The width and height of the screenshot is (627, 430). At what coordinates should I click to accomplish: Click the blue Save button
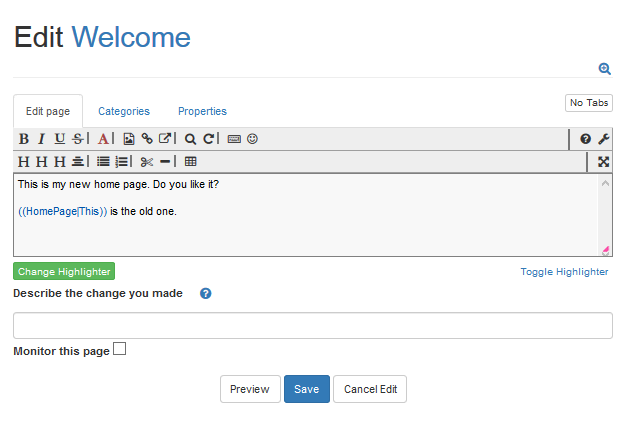pyautogui.click(x=306, y=389)
